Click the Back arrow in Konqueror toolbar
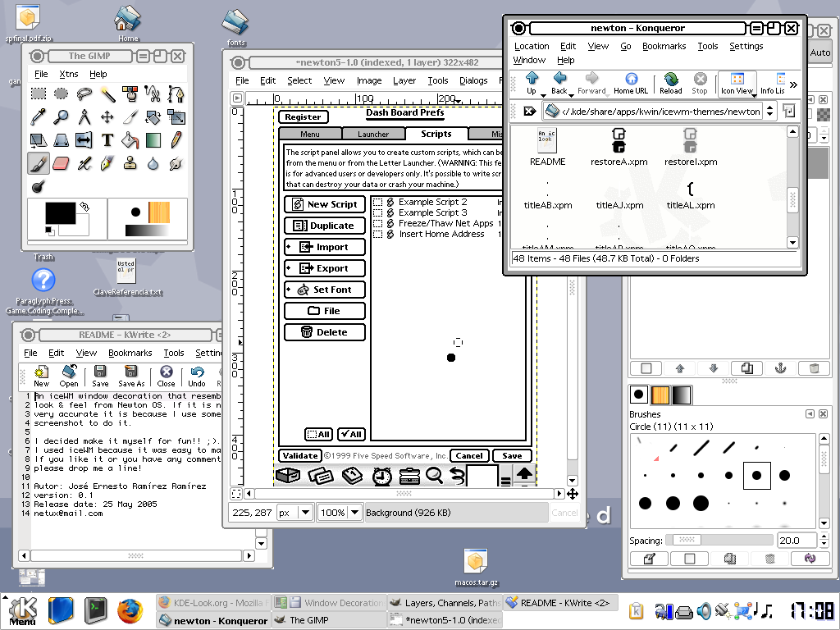This screenshot has width=840, height=630. (x=559, y=83)
